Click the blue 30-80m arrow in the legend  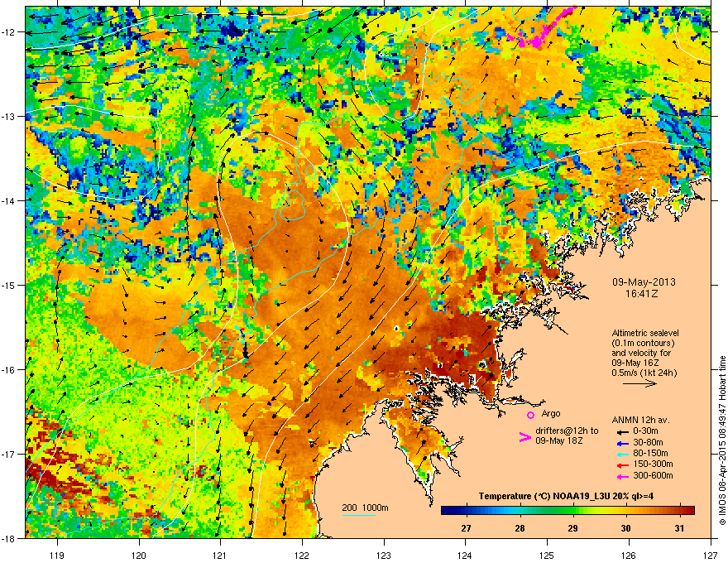(x=622, y=443)
